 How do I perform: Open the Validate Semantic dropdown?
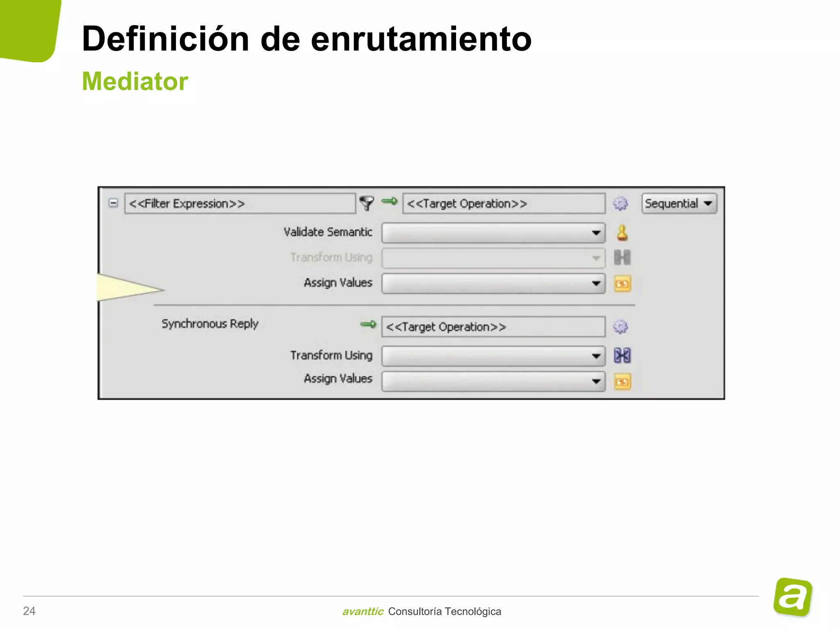pyautogui.click(x=493, y=233)
